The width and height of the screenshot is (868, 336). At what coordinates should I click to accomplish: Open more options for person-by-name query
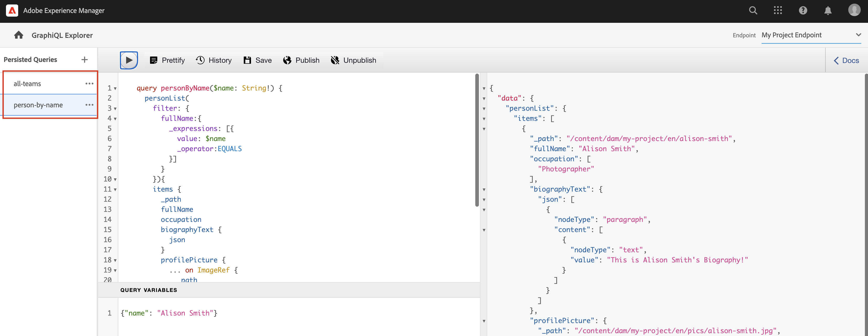(89, 105)
